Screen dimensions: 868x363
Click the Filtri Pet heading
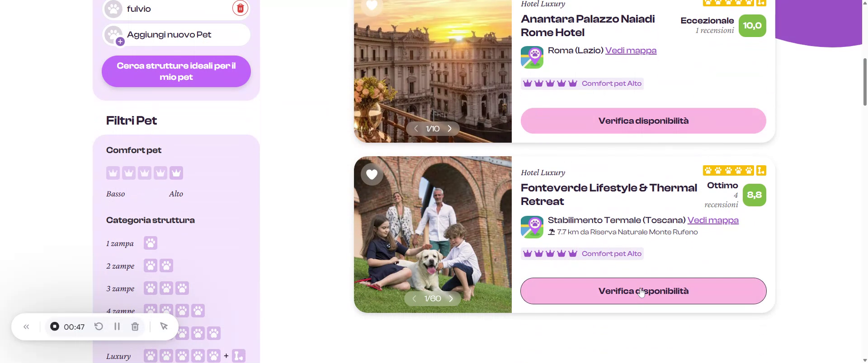pos(132,121)
